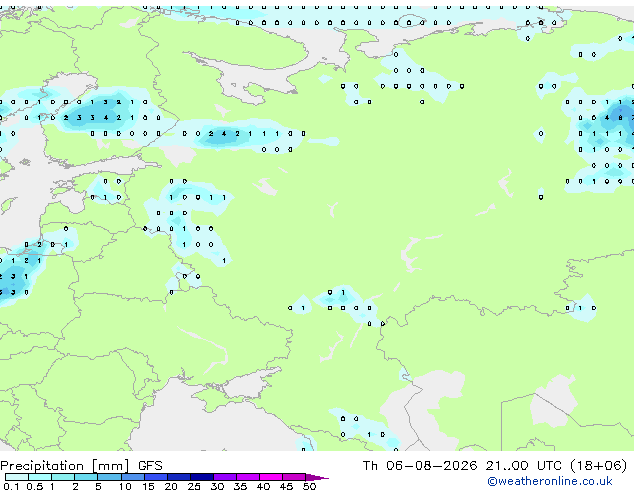The width and height of the screenshot is (634, 490).
Task: Select the magenta swatch between 40 and 45
Action: [271, 477]
